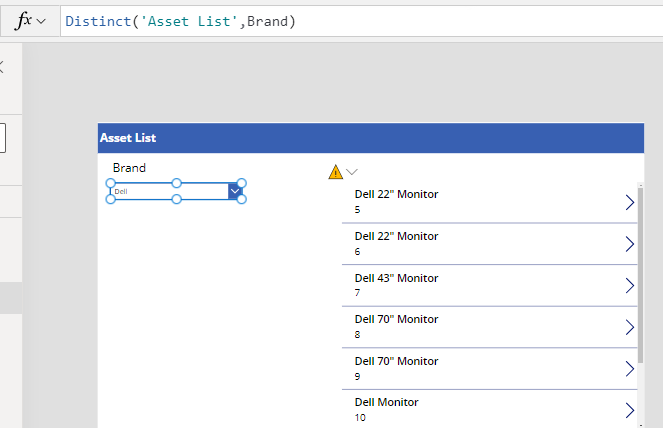Open details arrow for Dell 43" Monitor 7
Screen dimensions: 663x428
pos(630,285)
